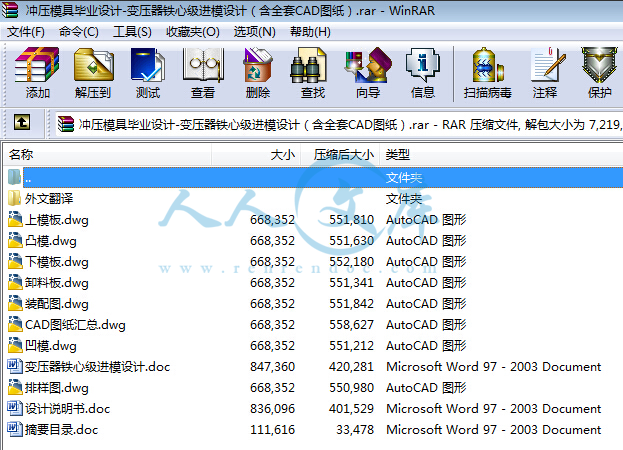623x450 pixels.
Task: Click packed size value 552,180
Action: pos(352,262)
